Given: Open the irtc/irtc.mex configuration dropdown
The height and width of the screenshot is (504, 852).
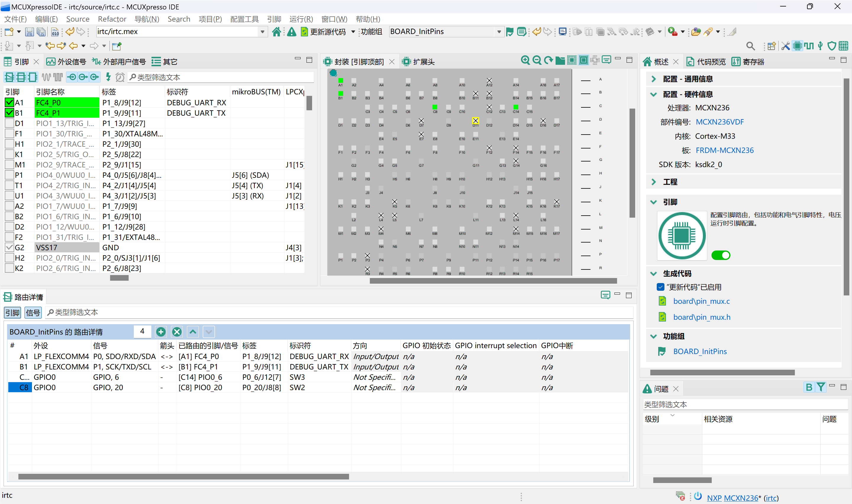Looking at the screenshot, I should click(262, 32).
